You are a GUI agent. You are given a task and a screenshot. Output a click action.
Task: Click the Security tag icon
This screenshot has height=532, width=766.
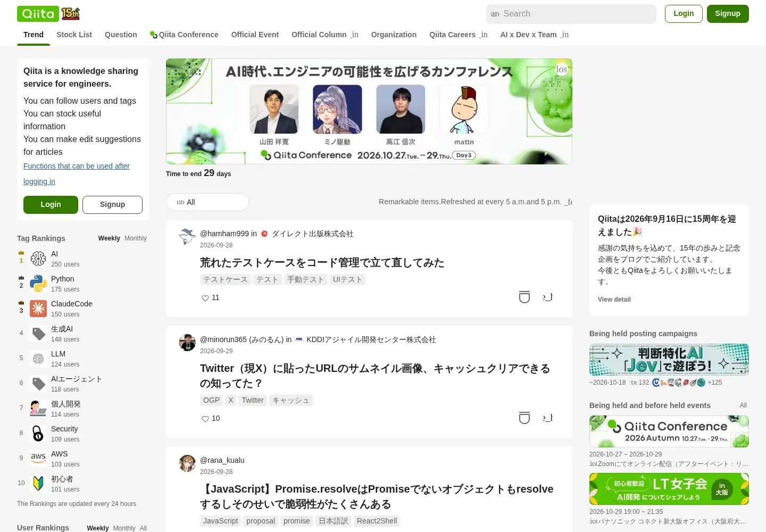(x=38, y=434)
